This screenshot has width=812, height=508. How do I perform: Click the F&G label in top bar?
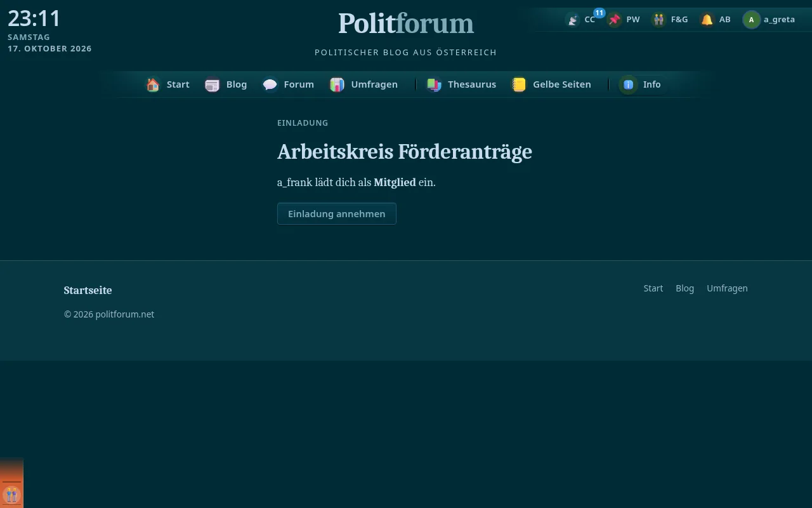[679, 20]
